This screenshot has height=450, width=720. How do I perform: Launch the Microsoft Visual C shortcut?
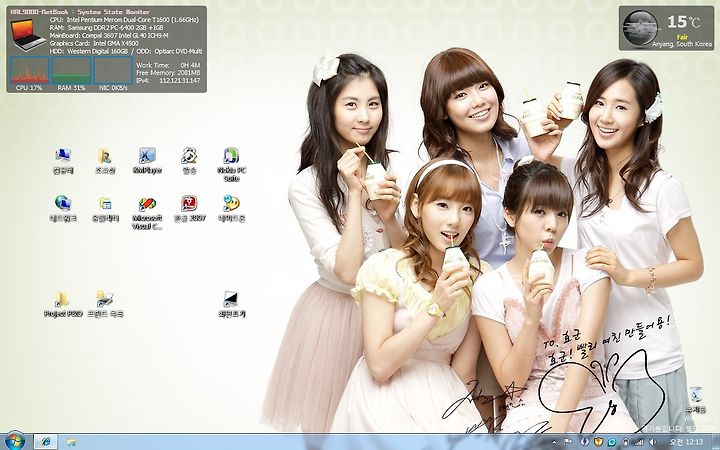click(147, 212)
